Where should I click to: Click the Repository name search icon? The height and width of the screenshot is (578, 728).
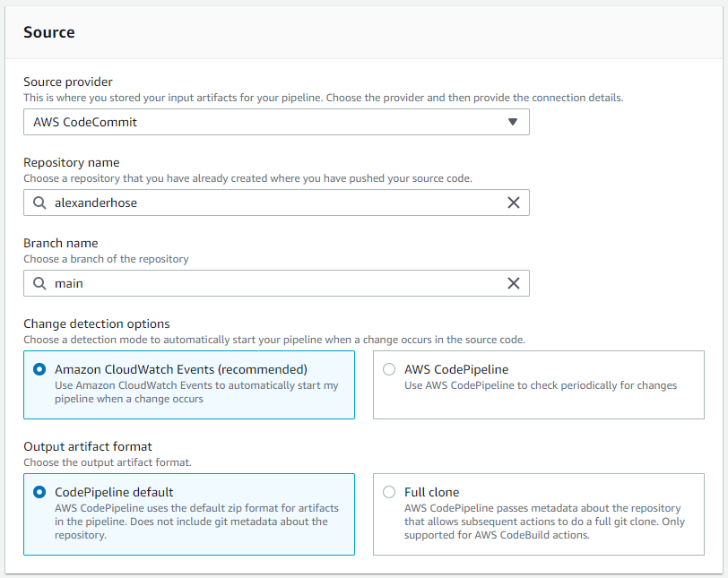pos(39,203)
